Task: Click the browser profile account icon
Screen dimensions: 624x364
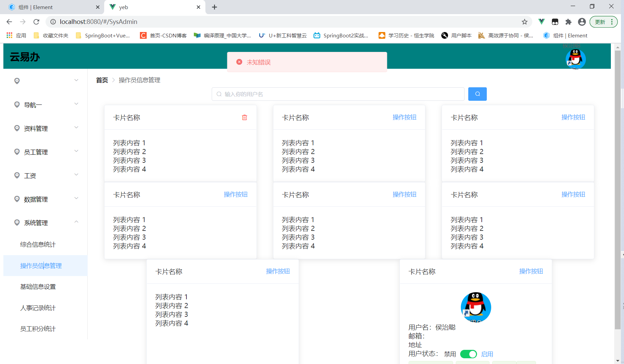Action: (582, 22)
